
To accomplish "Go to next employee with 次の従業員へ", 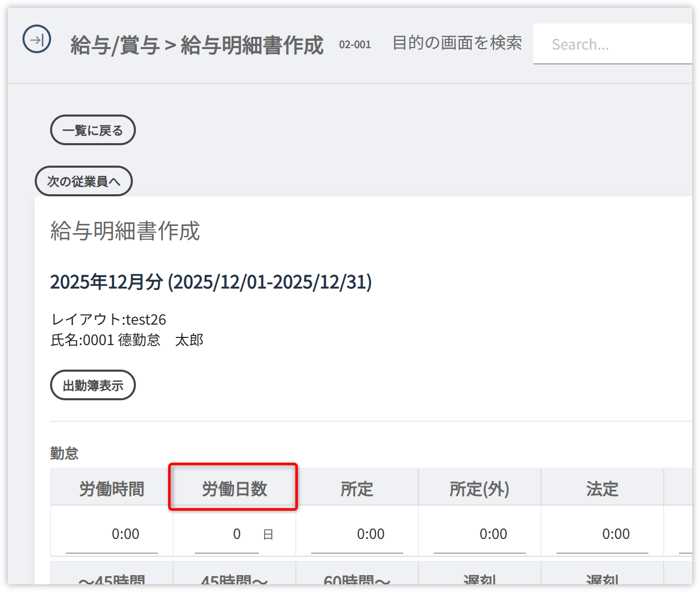I will pyautogui.click(x=84, y=181).
